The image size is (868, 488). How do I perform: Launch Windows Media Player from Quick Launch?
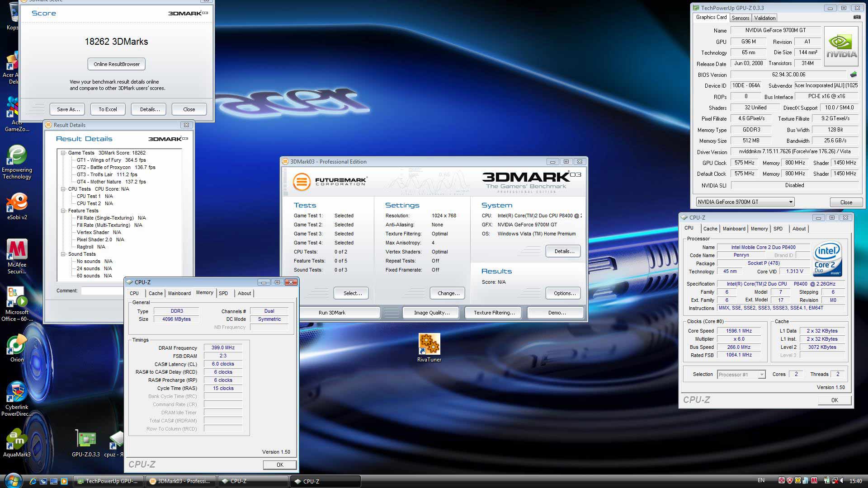point(64,481)
